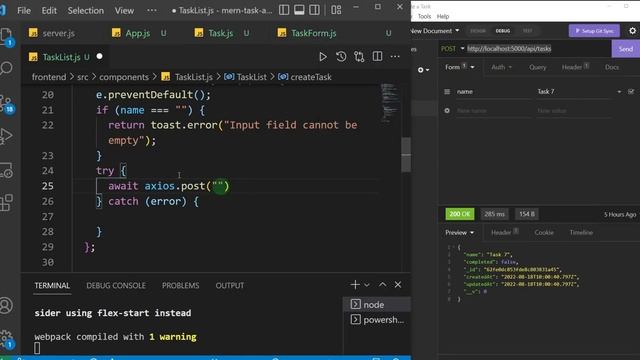Viewport: 640px width, 360px height.
Task: Click the components breadcrumb
Action: coord(124,77)
